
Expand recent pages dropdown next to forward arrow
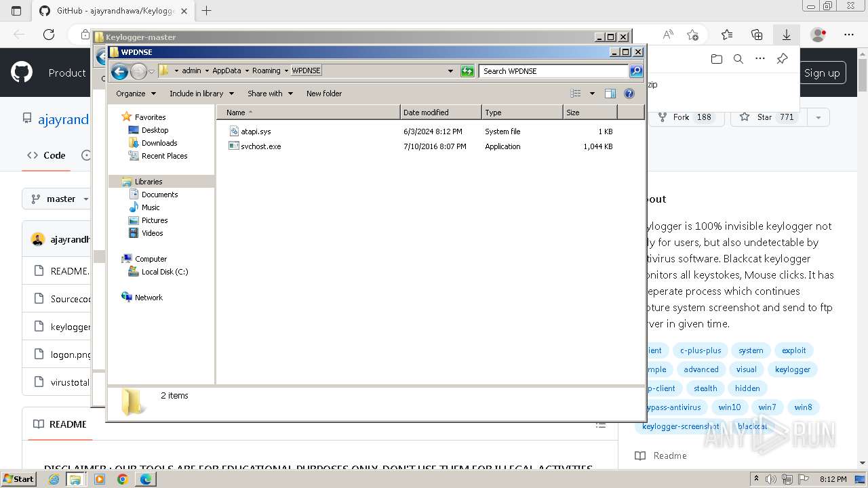click(x=151, y=71)
